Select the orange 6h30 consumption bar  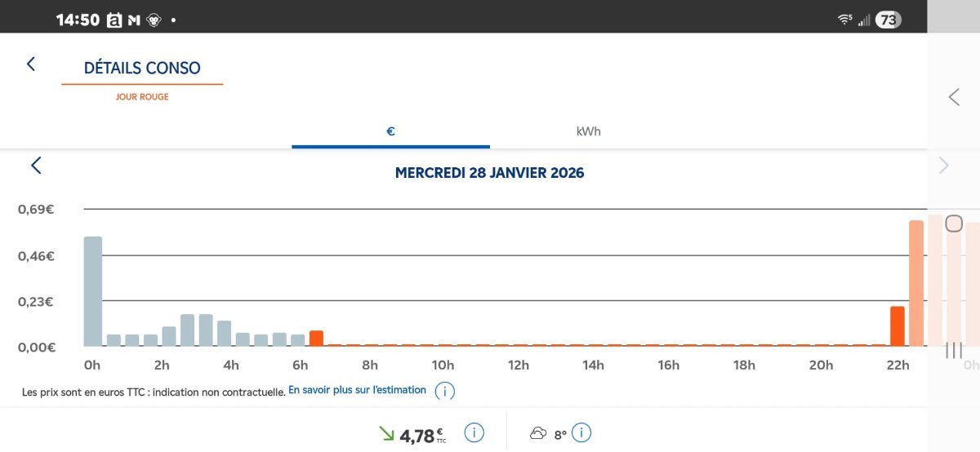316,339
